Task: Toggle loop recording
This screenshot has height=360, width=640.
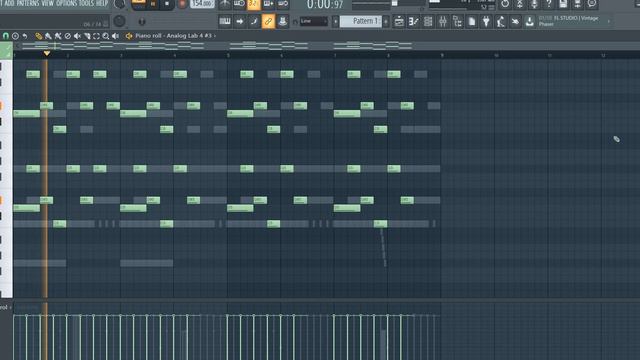Action: pos(283,4)
